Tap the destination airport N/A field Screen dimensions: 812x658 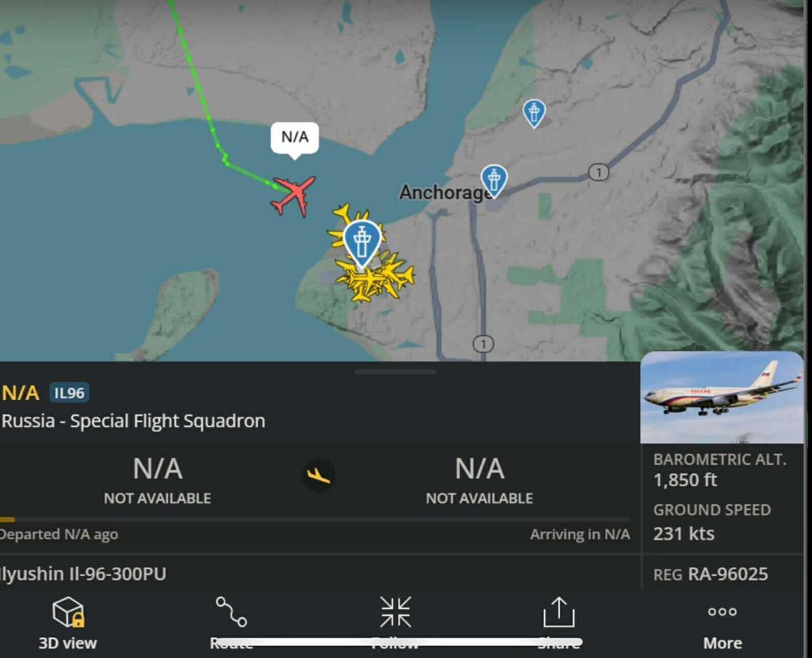[x=480, y=480]
